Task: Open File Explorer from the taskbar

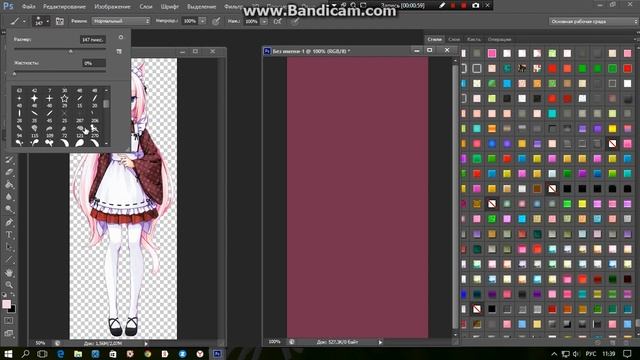Action: pyautogui.click(x=78, y=354)
